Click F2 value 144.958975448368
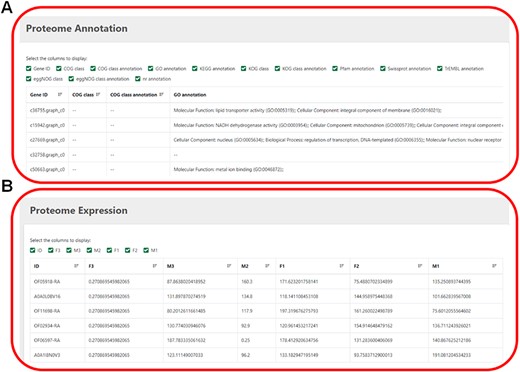The image size is (520, 372). point(373,296)
